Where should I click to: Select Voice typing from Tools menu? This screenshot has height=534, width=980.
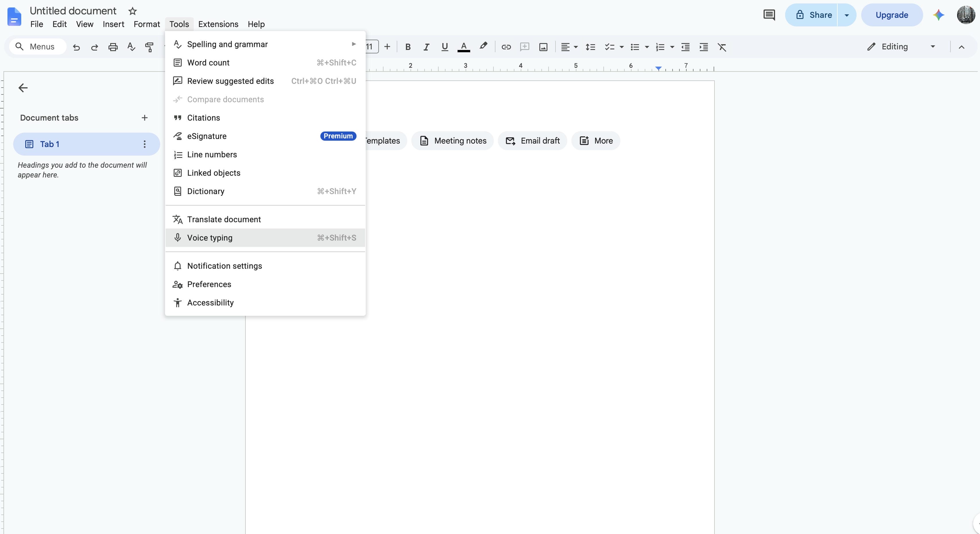click(x=265, y=237)
